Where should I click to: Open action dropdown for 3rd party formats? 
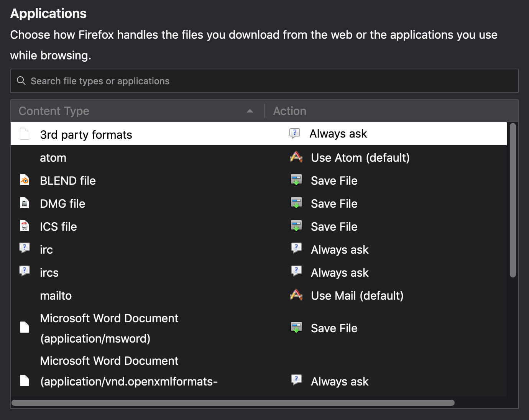point(338,134)
